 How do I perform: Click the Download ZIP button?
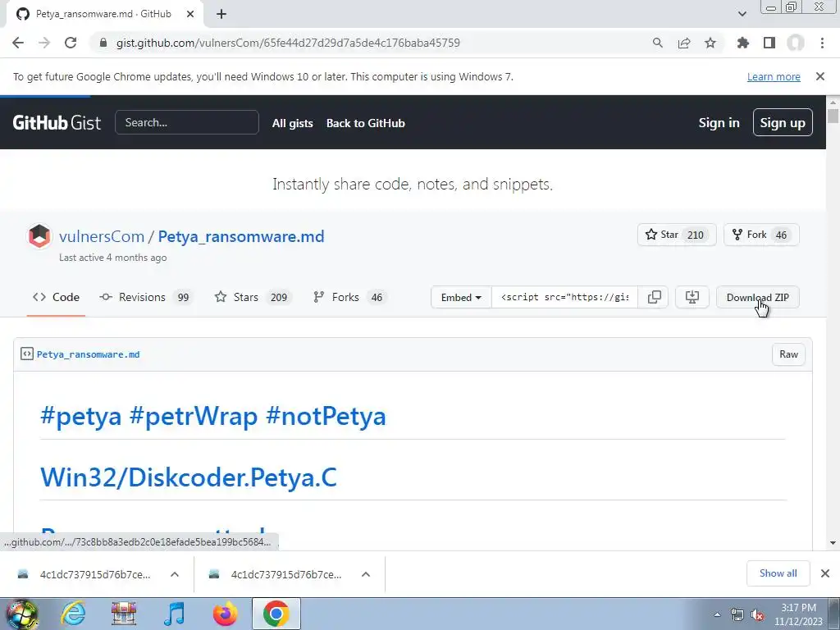point(757,297)
